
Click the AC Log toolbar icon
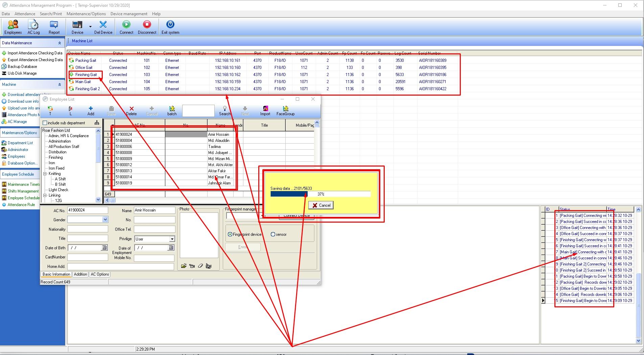(33, 27)
